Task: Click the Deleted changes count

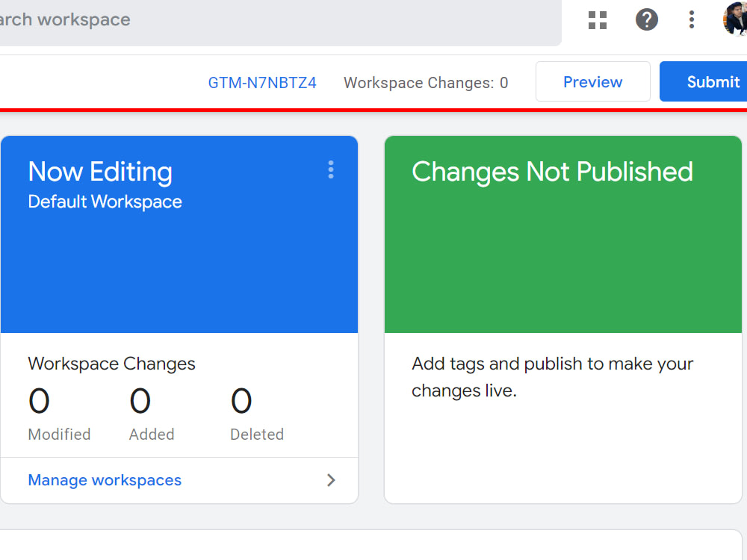Action: pyautogui.click(x=241, y=401)
